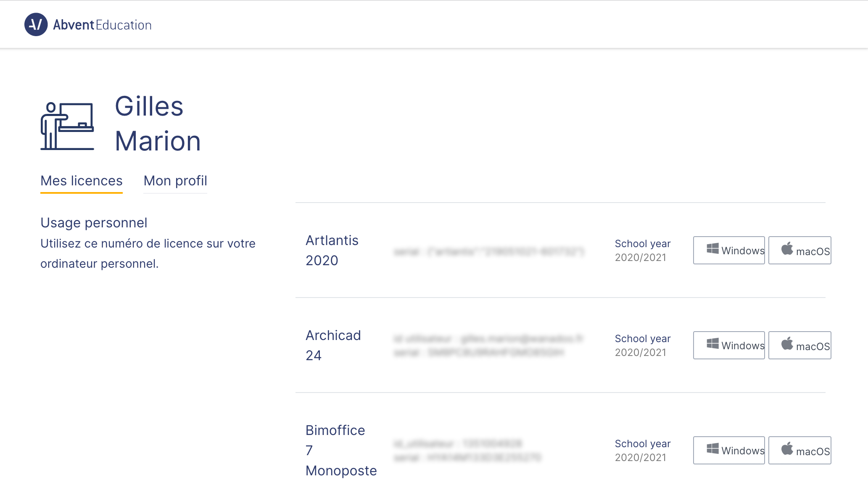Click the AbventEducation header text
868x485 pixels.
click(x=102, y=25)
